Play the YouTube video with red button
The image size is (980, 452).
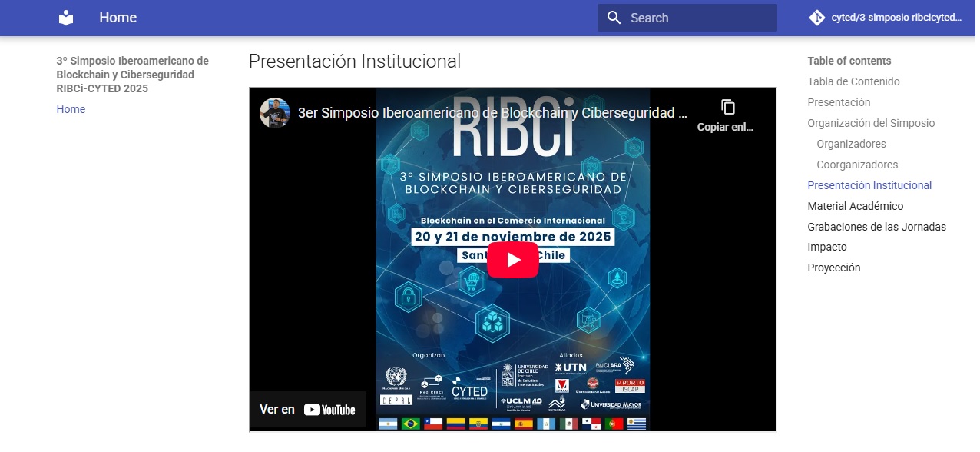(x=513, y=260)
